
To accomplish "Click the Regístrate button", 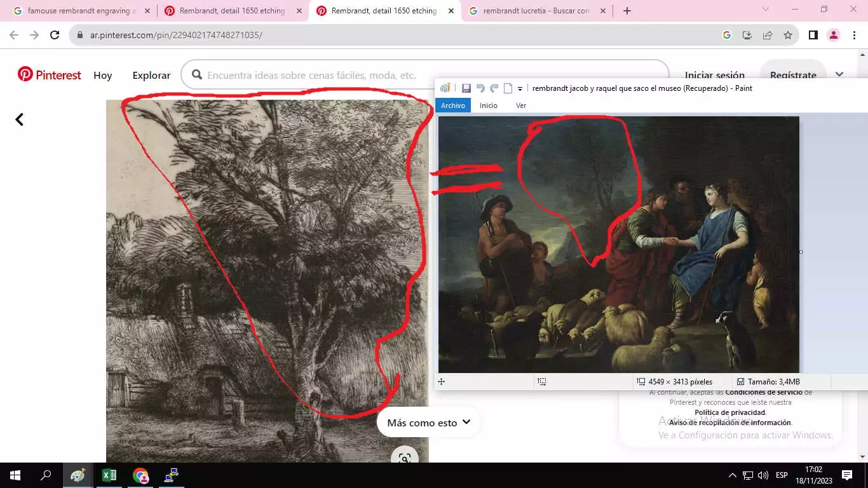I will tap(793, 75).
